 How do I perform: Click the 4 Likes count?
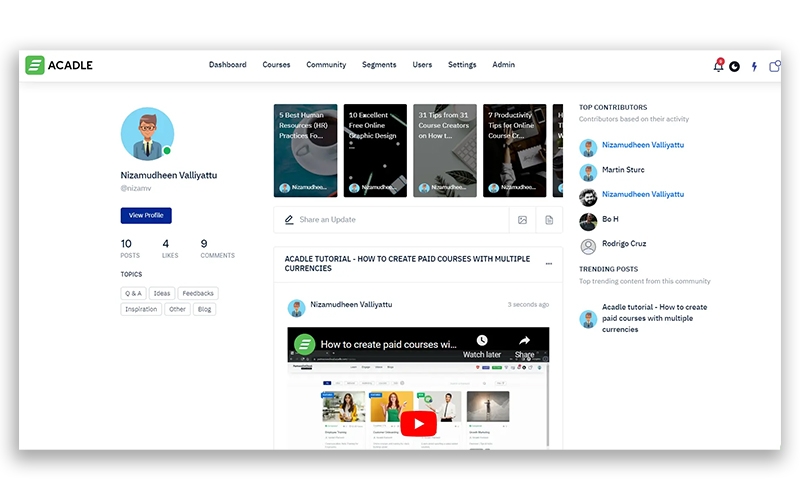click(170, 248)
